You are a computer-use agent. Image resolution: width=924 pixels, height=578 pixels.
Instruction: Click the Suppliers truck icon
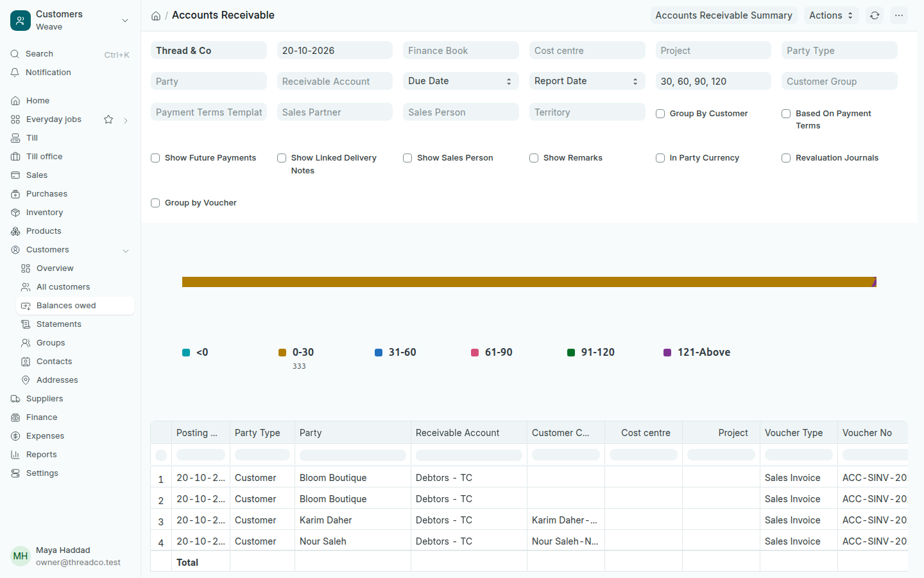click(15, 399)
